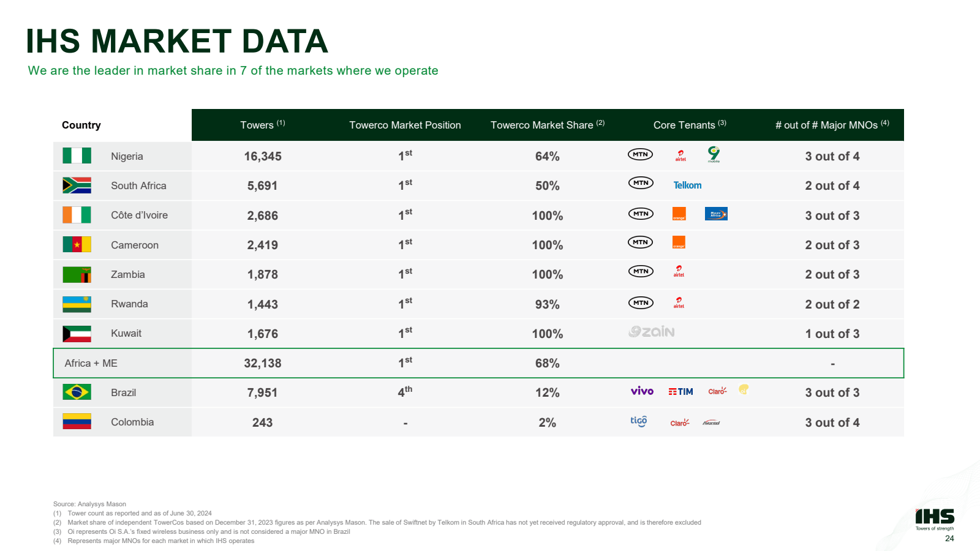Click the 'Country' column header

tap(81, 125)
